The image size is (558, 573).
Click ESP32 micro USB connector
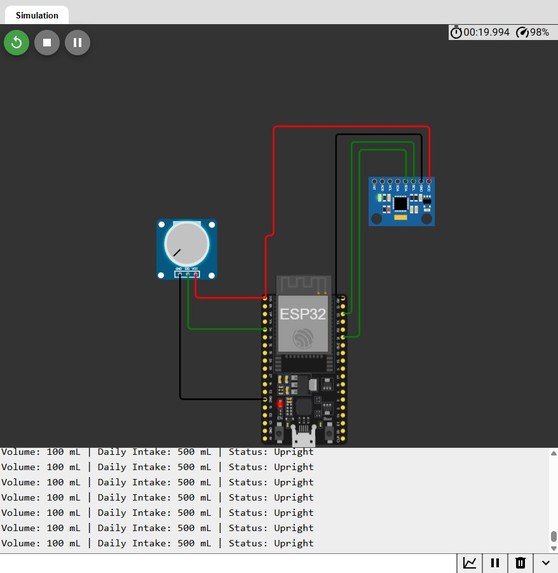tap(304, 436)
